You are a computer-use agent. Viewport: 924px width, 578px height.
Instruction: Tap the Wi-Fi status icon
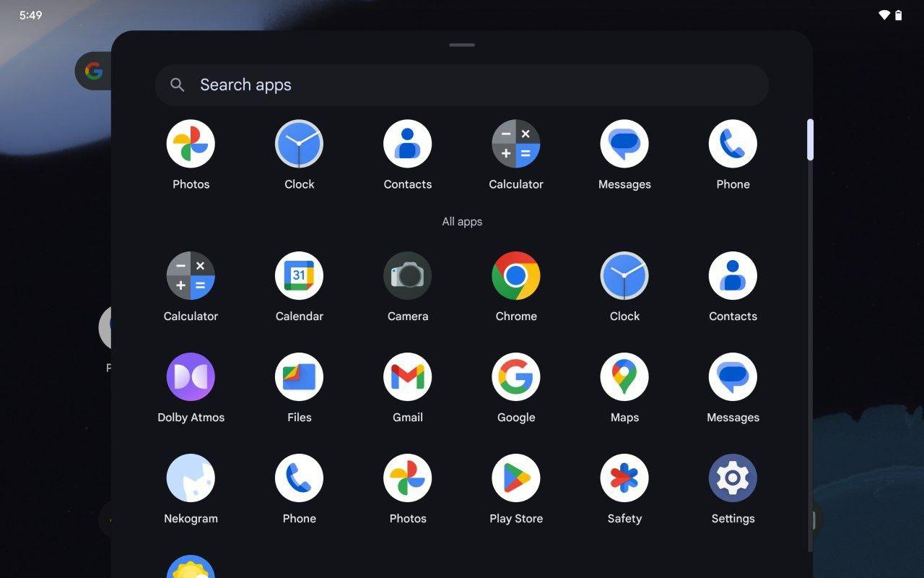pyautogui.click(x=884, y=15)
